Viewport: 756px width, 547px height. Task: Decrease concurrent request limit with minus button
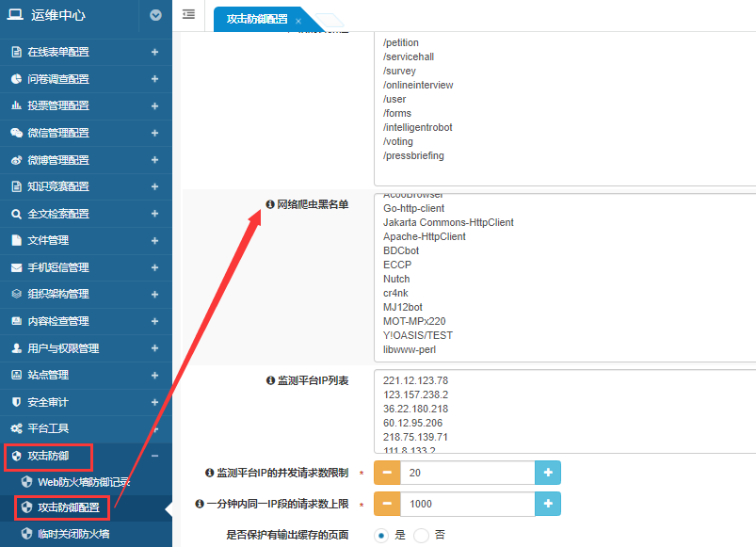tap(388, 473)
